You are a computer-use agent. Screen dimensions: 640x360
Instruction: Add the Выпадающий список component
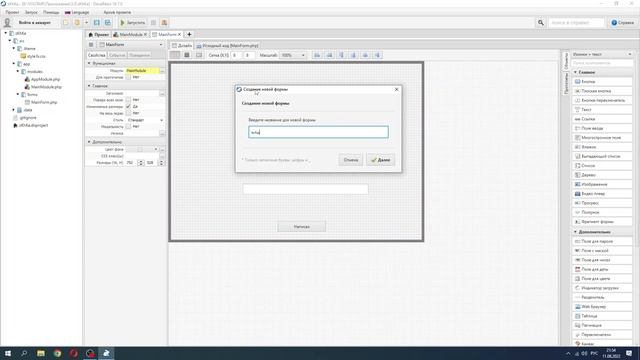click(602, 156)
